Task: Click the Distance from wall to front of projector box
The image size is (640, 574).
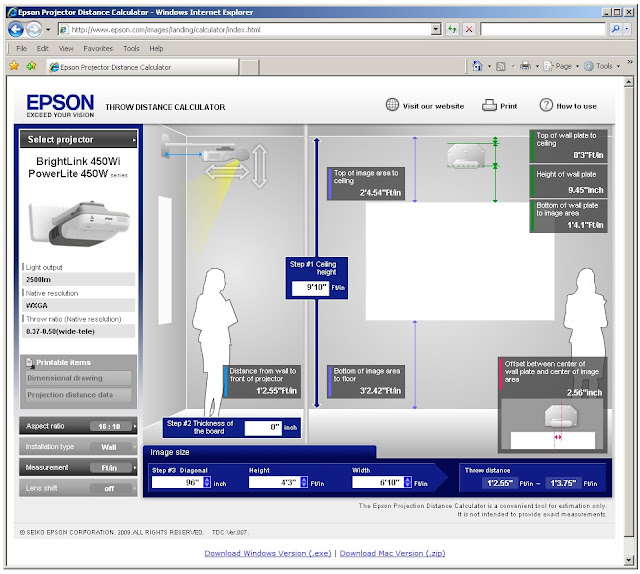Action: click(262, 381)
